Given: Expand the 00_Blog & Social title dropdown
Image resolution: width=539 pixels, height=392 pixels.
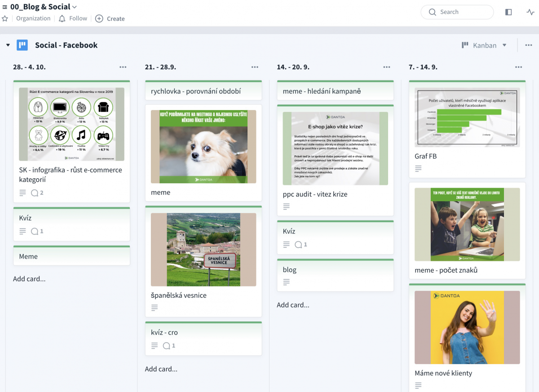Looking at the screenshot, I should [75, 7].
